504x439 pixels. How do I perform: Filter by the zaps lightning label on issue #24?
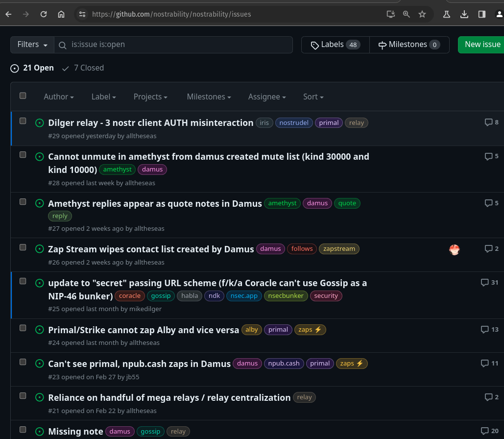coord(310,330)
